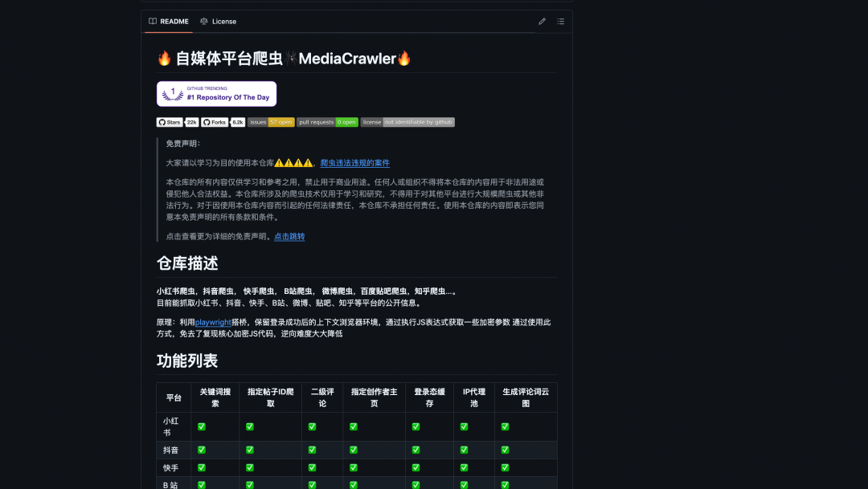Click the 生成评论词云图 column header
868x489 pixels.
click(x=526, y=397)
